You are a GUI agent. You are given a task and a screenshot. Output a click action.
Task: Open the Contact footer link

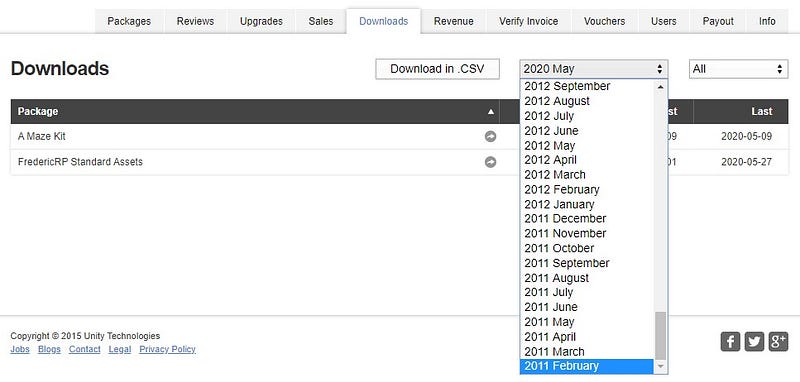pyautogui.click(x=85, y=349)
